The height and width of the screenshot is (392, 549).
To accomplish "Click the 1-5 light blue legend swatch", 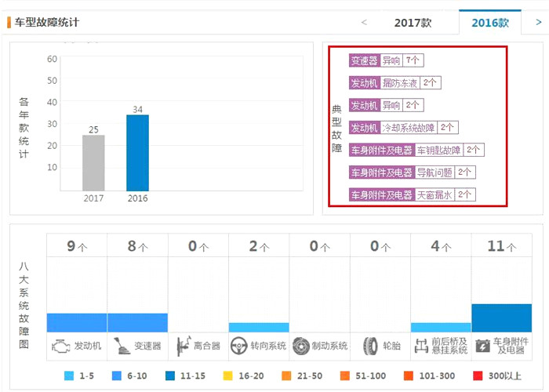I will (x=69, y=376).
